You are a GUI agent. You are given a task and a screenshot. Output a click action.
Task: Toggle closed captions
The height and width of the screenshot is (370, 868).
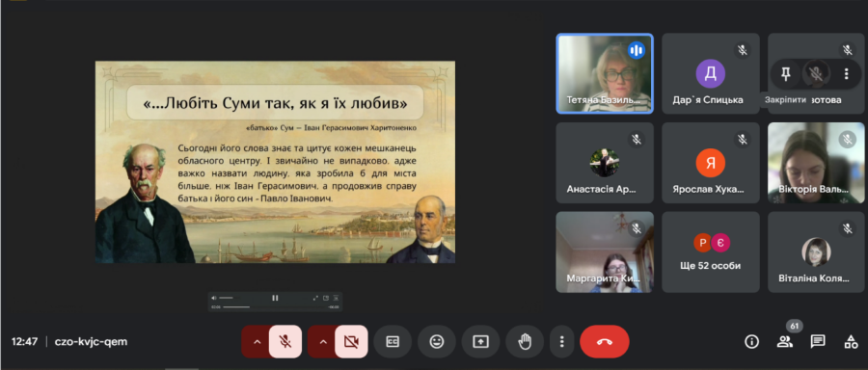(393, 342)
